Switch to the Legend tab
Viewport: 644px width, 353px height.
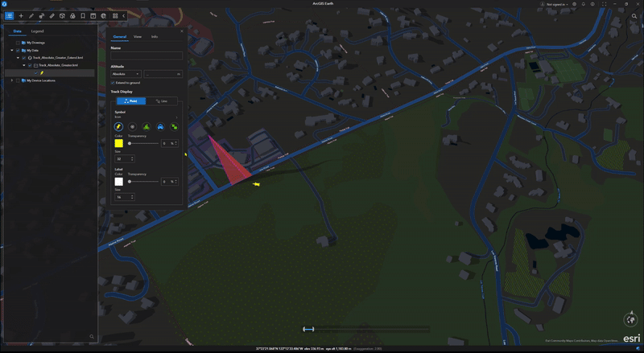tap(37, 31)
